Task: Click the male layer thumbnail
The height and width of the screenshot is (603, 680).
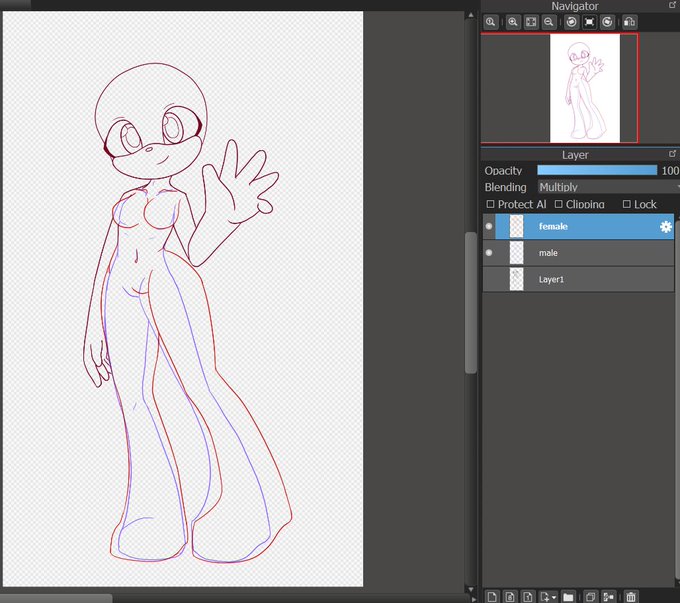Action: [x=516, y=253]
